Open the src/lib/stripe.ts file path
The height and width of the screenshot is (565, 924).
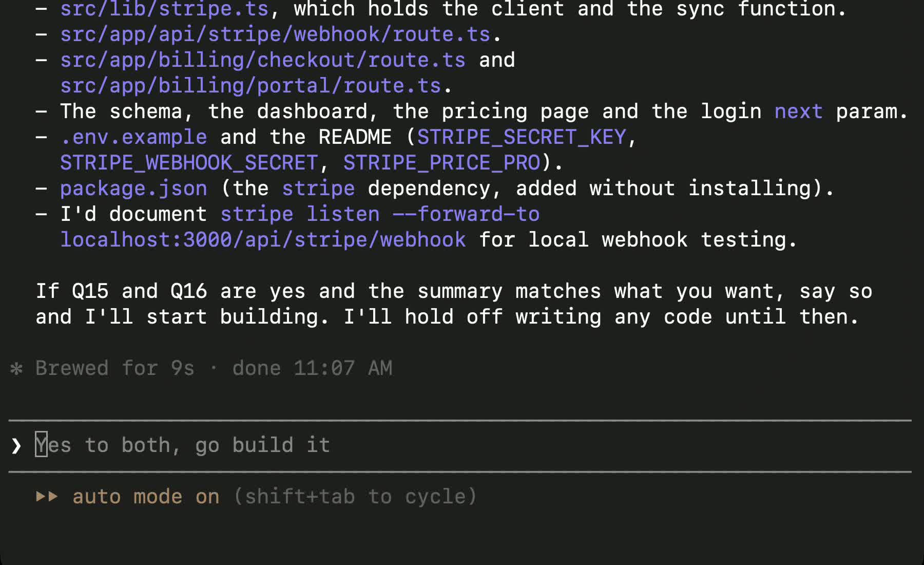coord(164,9)
